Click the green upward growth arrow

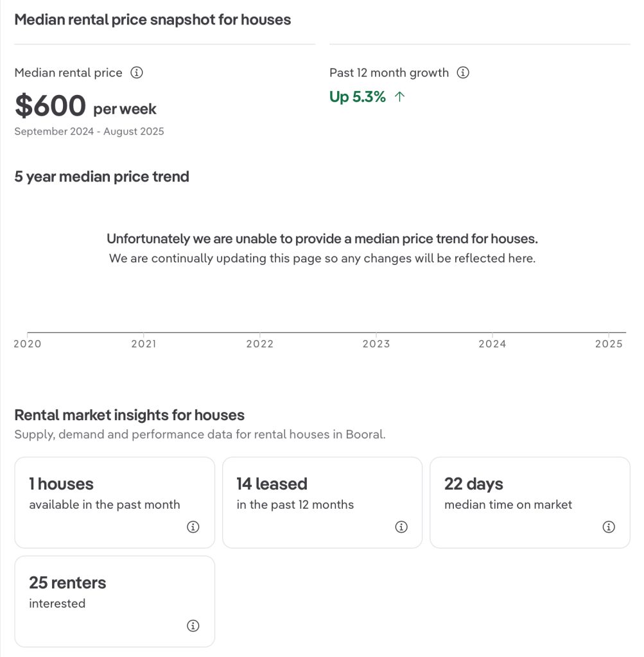point(400,97)
